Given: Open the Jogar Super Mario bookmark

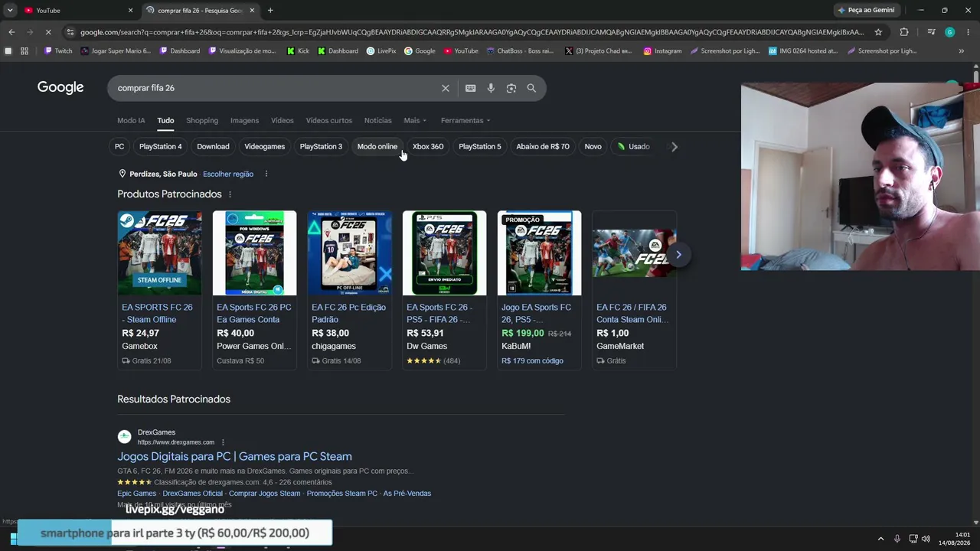Looking at the screenshot, I should pos(116,51).
